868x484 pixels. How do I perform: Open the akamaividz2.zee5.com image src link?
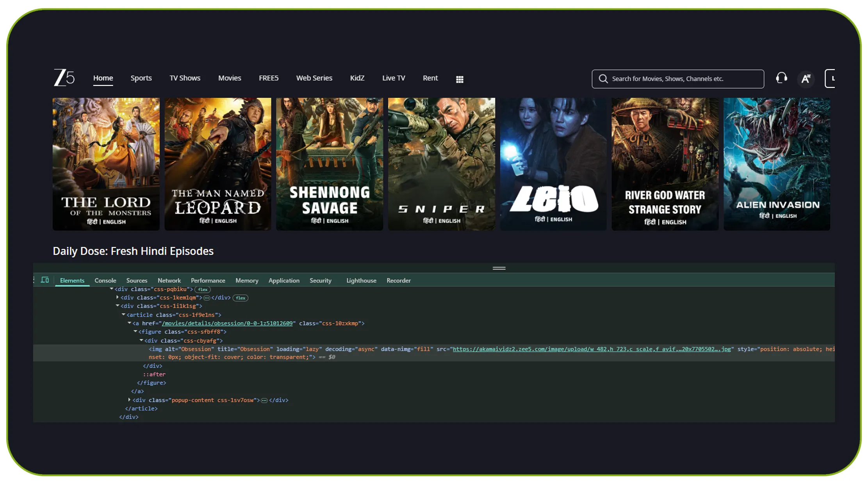(x=592, y=349)
